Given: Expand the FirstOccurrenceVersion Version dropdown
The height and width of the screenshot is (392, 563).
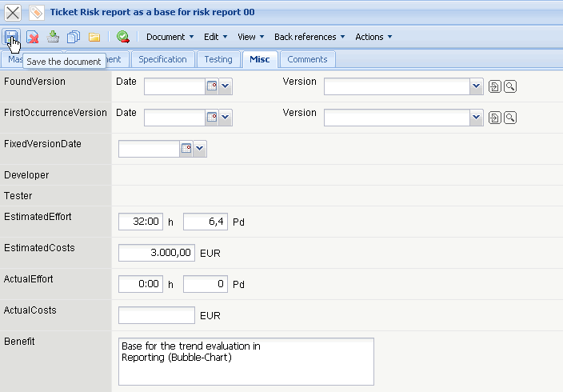Looking at the screenshot, I should click(x=477, y=118).
